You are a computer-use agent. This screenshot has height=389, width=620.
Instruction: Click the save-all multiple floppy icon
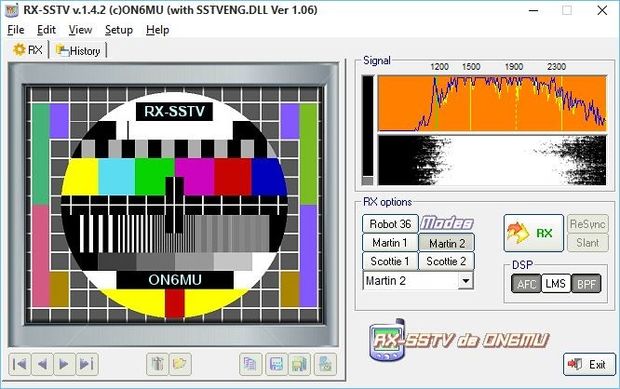[299, 364]
